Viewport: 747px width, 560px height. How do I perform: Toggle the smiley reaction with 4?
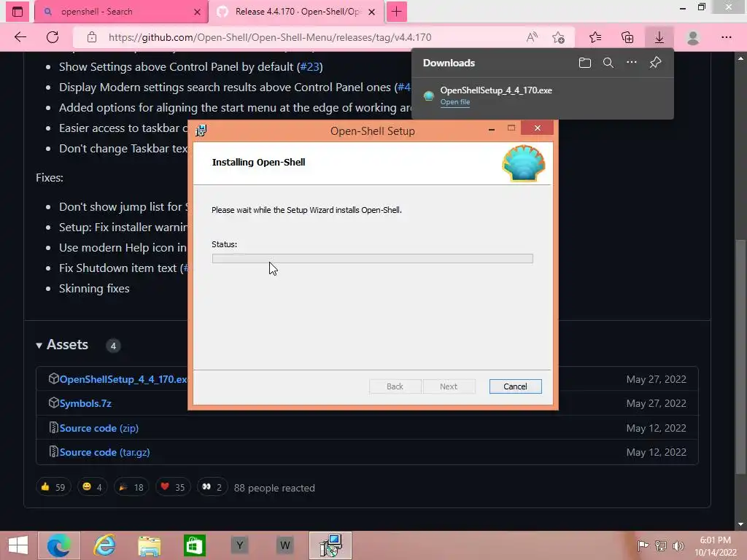(x=92, y=487)
